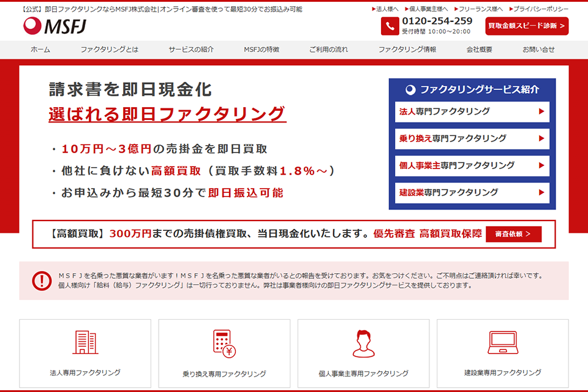The width and height of the screenshot is (588, 392).
Task: Click the 受付時間 10:00~20:00 text
Action: 436,31
